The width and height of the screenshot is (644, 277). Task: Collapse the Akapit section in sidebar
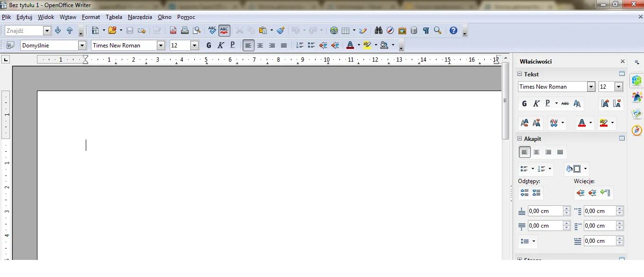[x=519, y=138]
